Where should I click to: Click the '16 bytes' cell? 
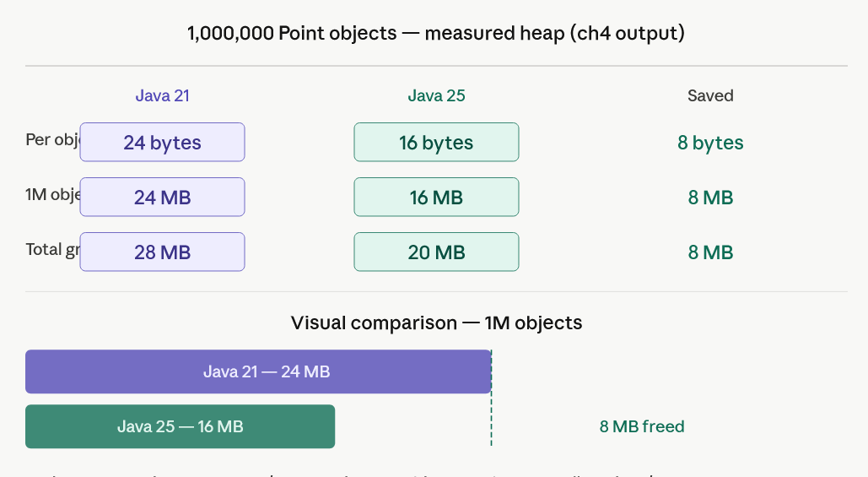[436, 143]
